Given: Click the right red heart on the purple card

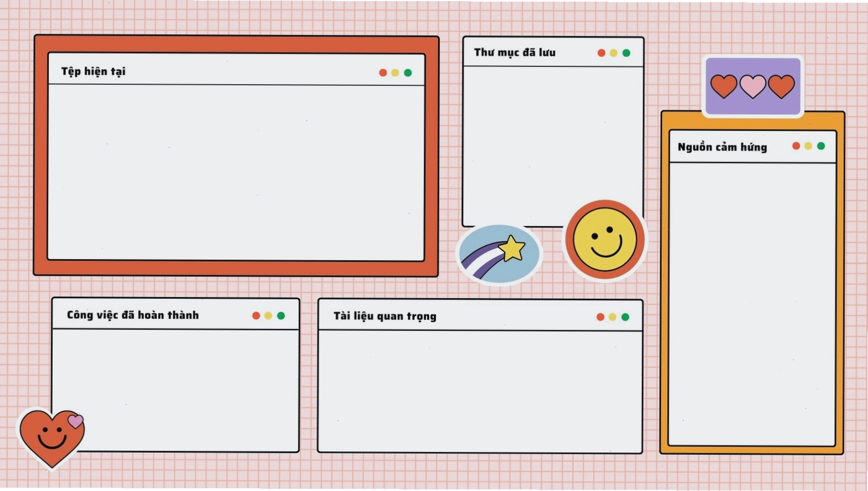Looking at the screenshot, I should pos(782,86).
